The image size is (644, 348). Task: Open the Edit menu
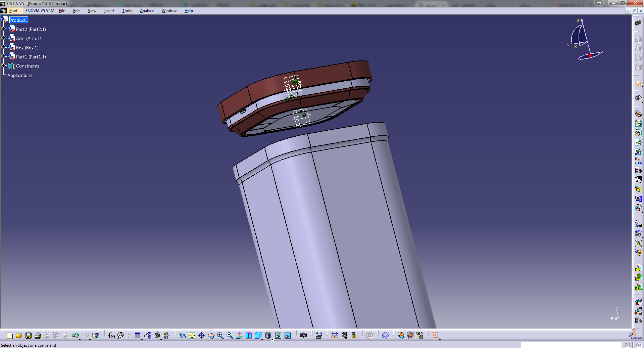(x=77, y=11)
